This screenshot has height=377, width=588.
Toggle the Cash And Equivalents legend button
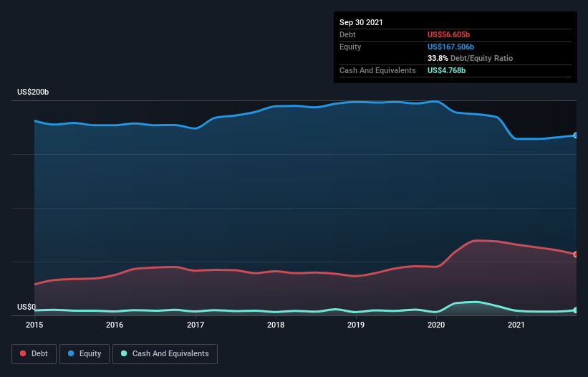tap(165, 354)
